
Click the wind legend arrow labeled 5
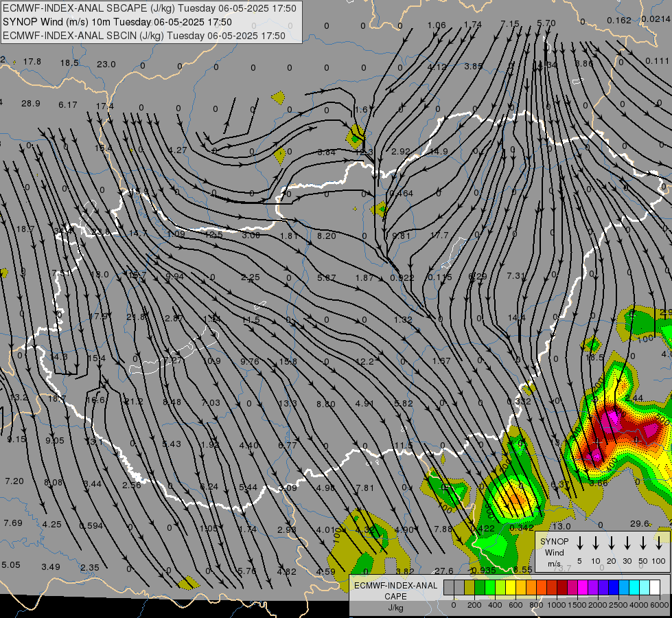point(579,543)
